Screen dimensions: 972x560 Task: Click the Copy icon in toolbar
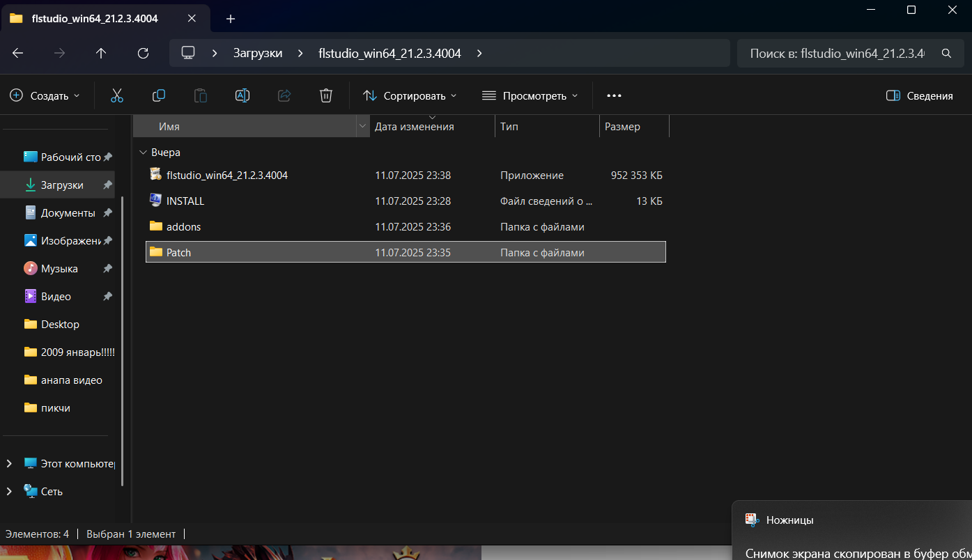tap(159, 95)
